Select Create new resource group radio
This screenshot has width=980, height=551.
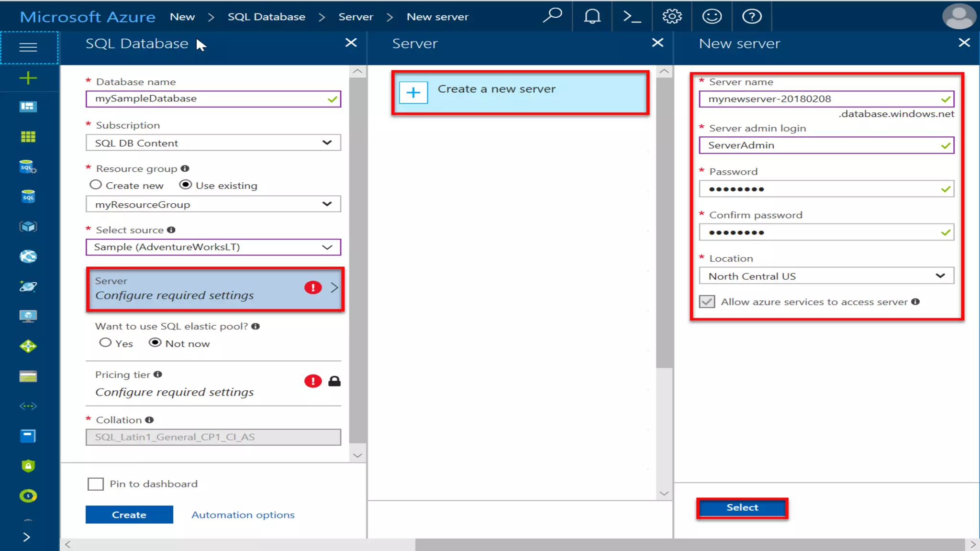[x=96, y=185]
